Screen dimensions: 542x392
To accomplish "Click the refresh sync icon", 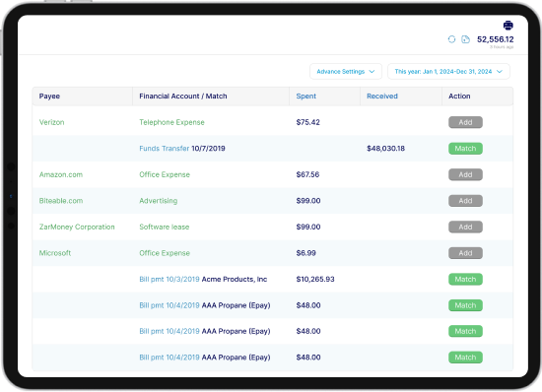I will coord(451,39).
